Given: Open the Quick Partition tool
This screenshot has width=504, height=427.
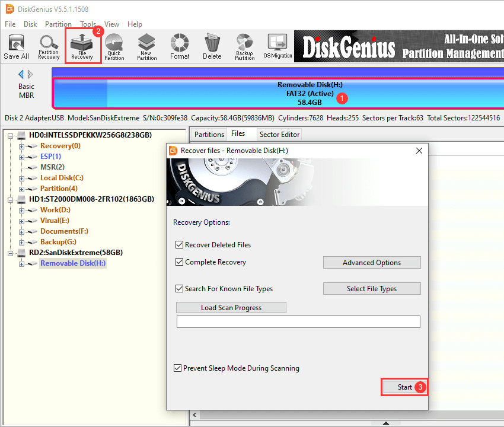Looking at the screenshot, I should pyautogui.click(x=114, y=47).
